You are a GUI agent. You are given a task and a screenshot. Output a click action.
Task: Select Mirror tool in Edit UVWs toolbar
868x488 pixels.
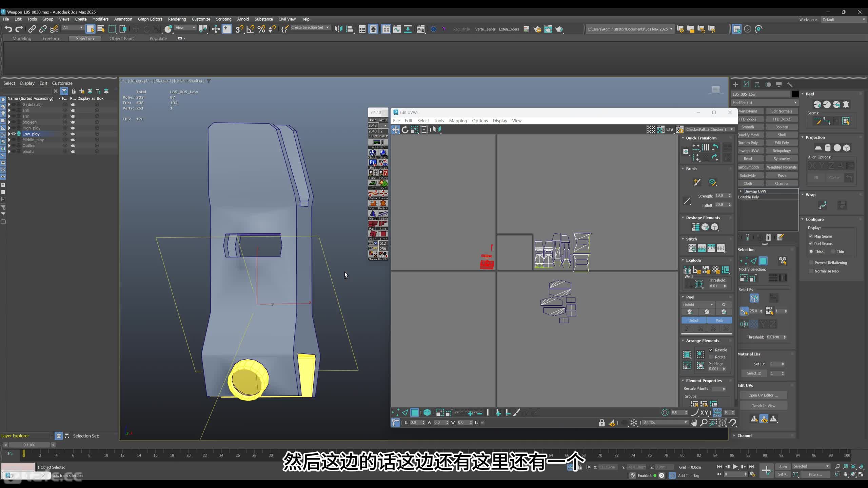tap(437, 129)
